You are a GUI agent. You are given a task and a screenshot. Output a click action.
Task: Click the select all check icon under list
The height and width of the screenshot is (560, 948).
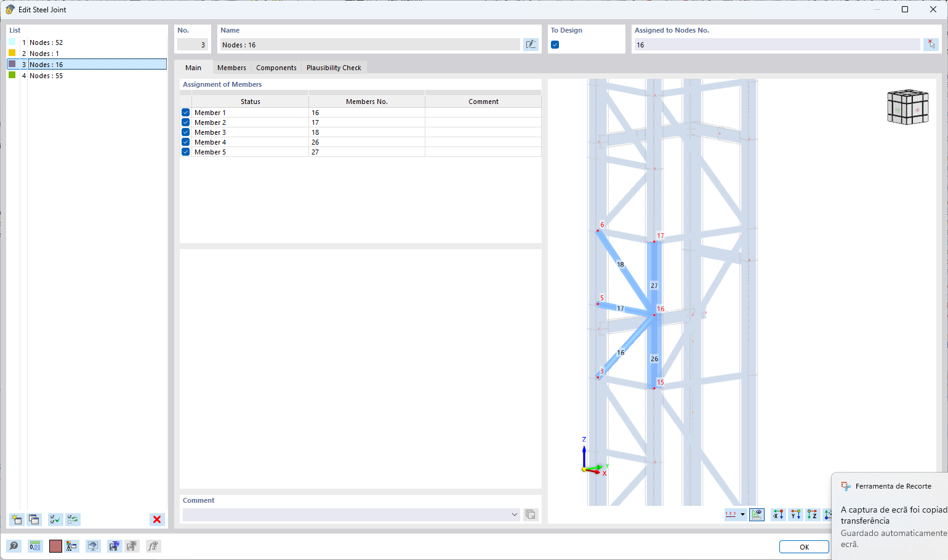[55, 519]
